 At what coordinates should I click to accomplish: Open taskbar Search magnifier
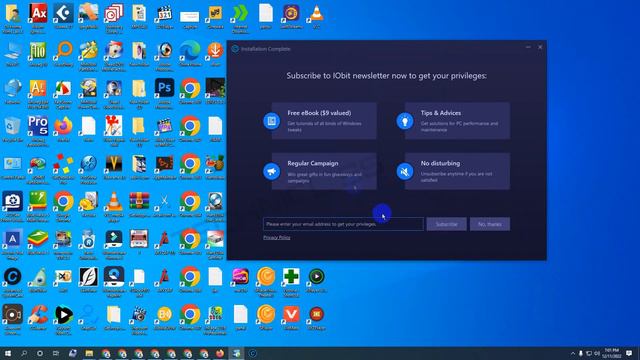click(x=24, y=353)
